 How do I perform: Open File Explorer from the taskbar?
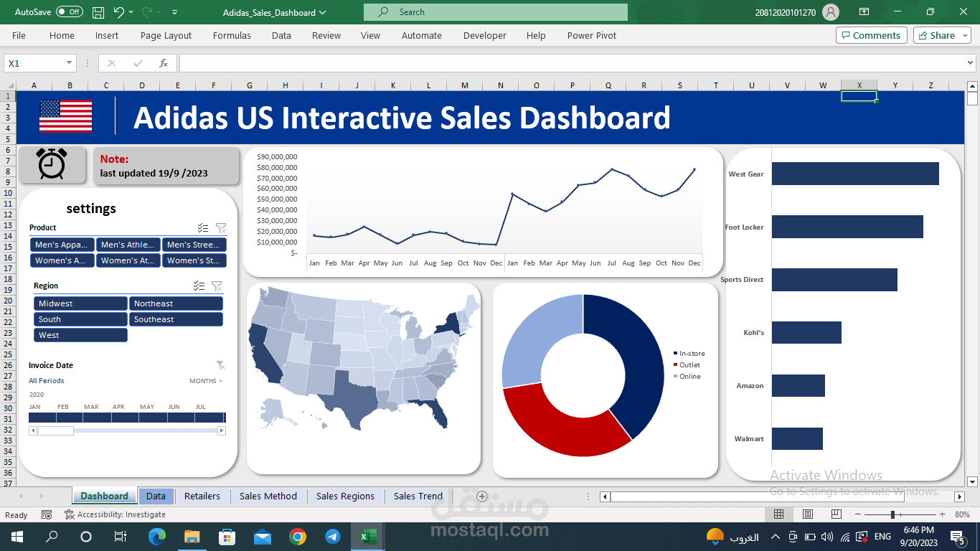pos(192,537)
